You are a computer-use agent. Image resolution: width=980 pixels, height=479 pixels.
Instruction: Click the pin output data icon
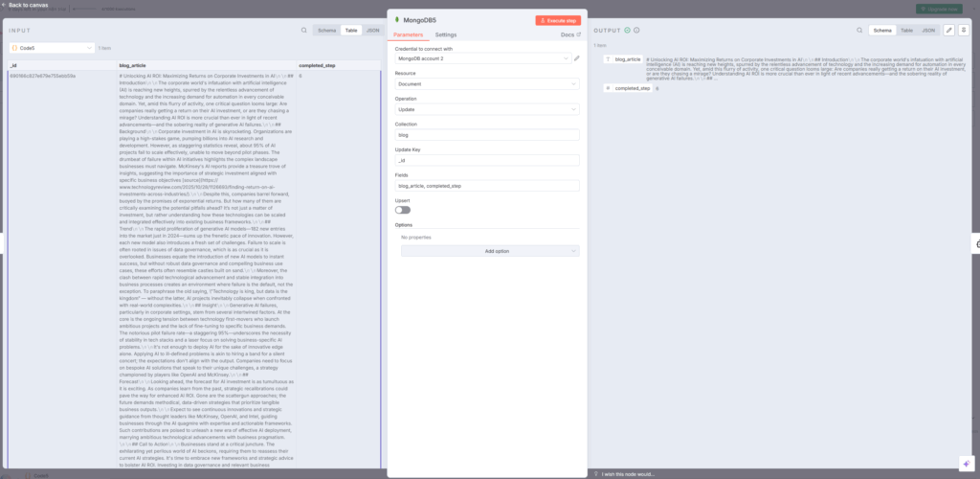tap(963, 31)
